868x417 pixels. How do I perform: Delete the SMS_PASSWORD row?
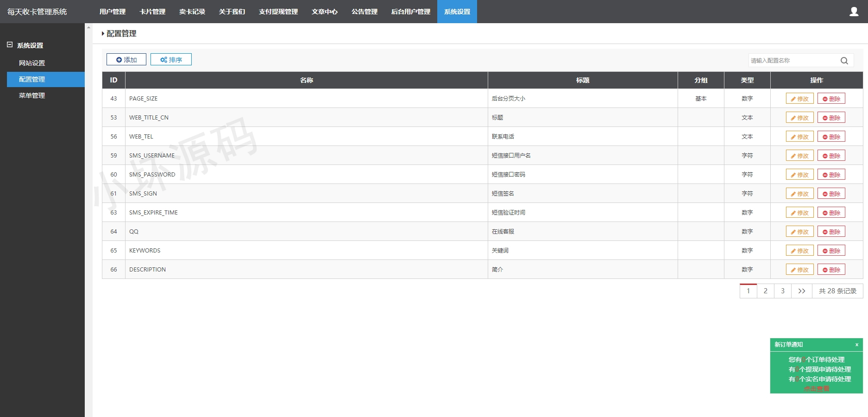pyautogui.click(x=831, y=175)
